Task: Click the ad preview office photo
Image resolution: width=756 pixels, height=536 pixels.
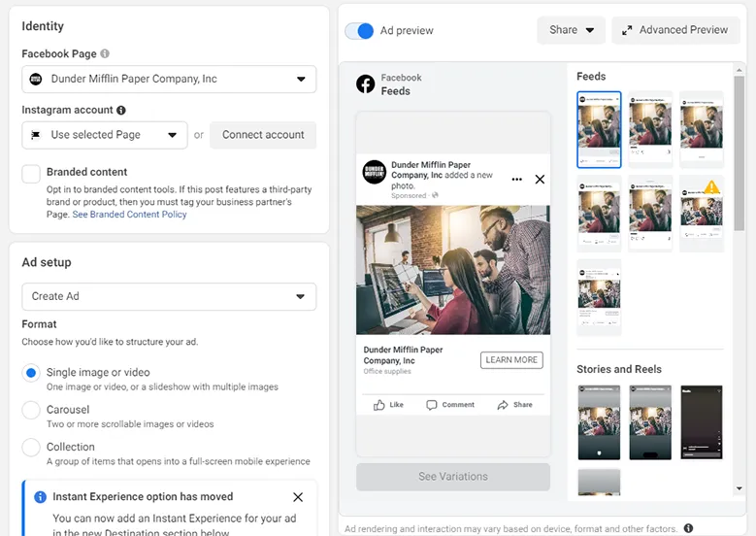Action: (453, 270)
